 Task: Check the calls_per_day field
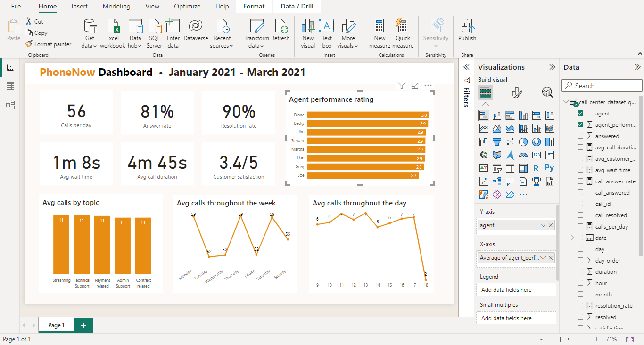pos(580,226)
